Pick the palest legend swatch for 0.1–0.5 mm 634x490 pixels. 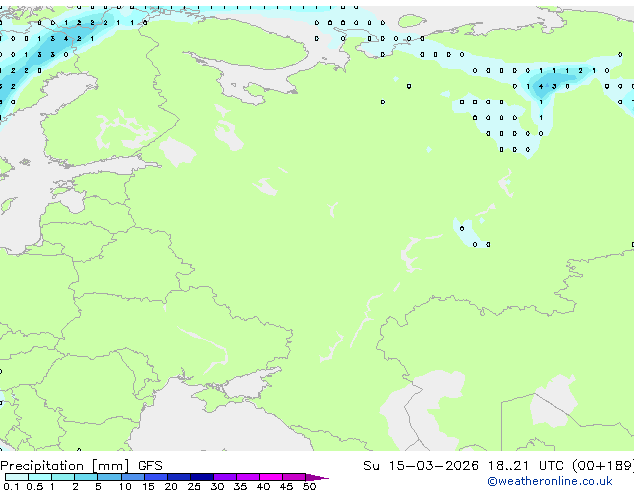click(x=17, y=477)
